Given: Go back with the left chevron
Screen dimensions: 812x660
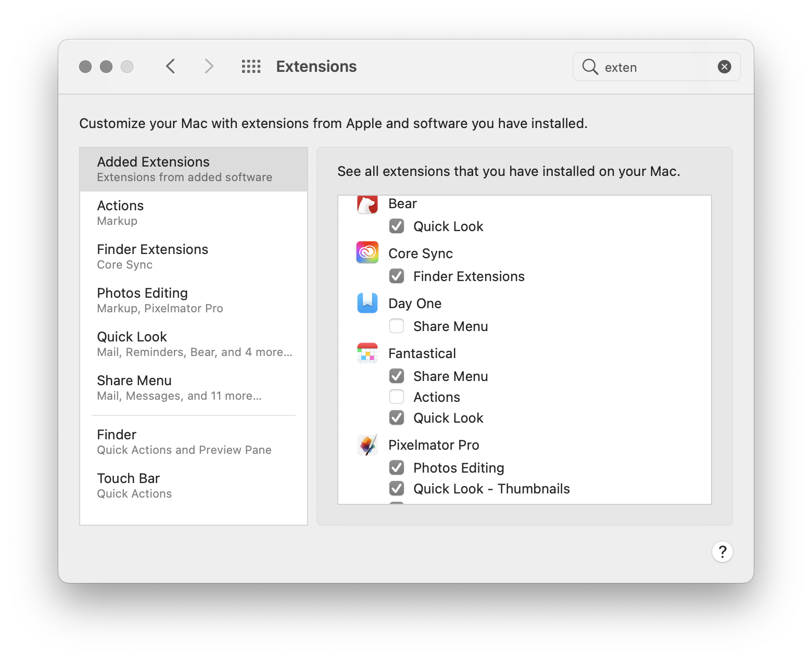Looking at the screenshot, I should click(170, 67).
